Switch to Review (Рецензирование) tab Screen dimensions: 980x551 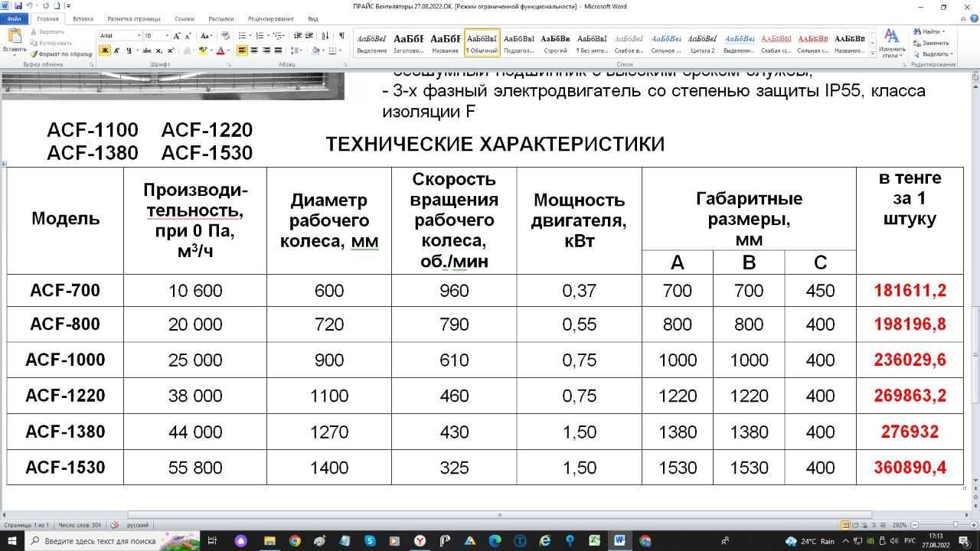[x=272, y=18]
